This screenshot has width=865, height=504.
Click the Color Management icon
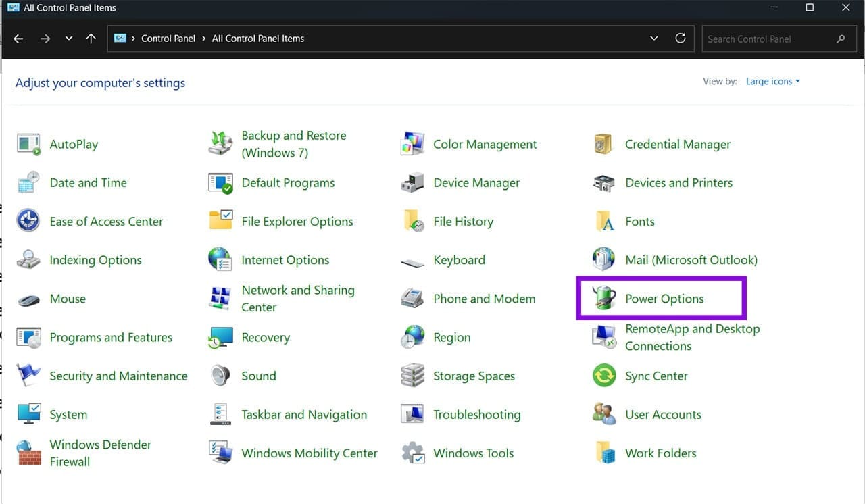click(x=412, y=144)
